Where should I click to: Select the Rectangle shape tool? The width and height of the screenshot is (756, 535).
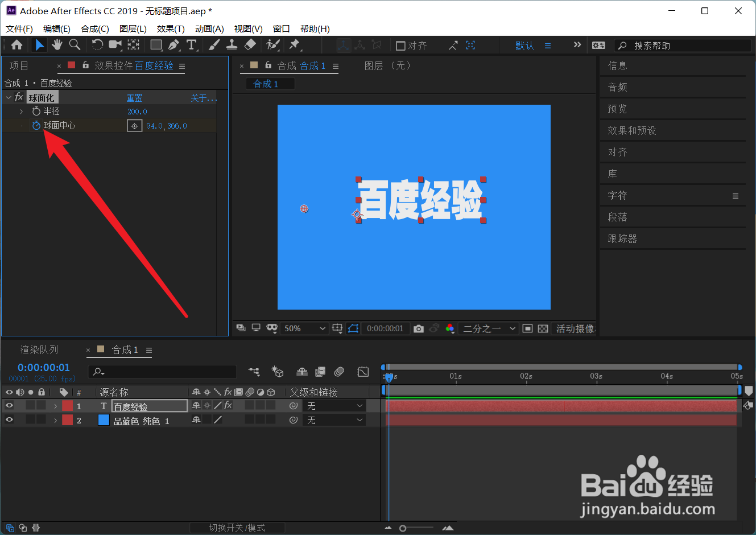click(156, 45)
